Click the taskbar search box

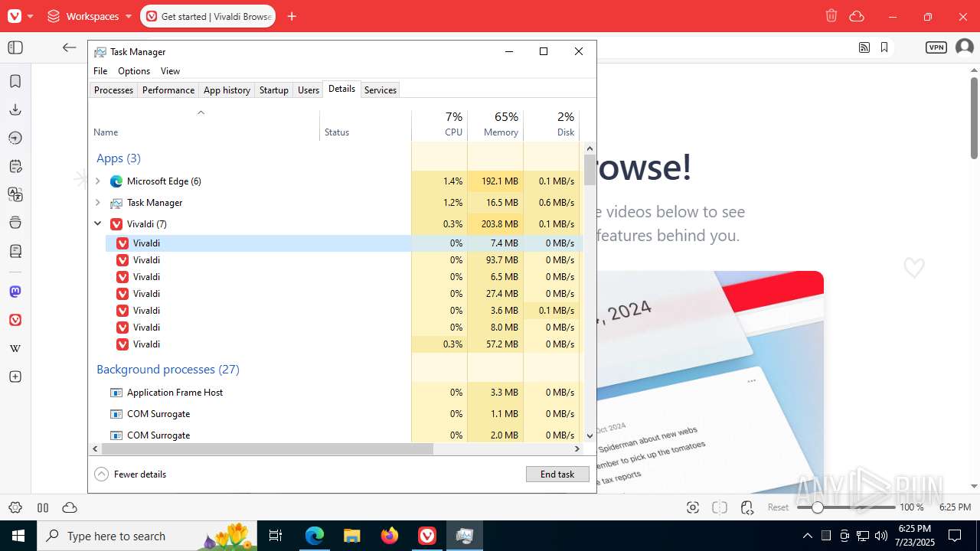pyautogui.click(x=148, y=536)
